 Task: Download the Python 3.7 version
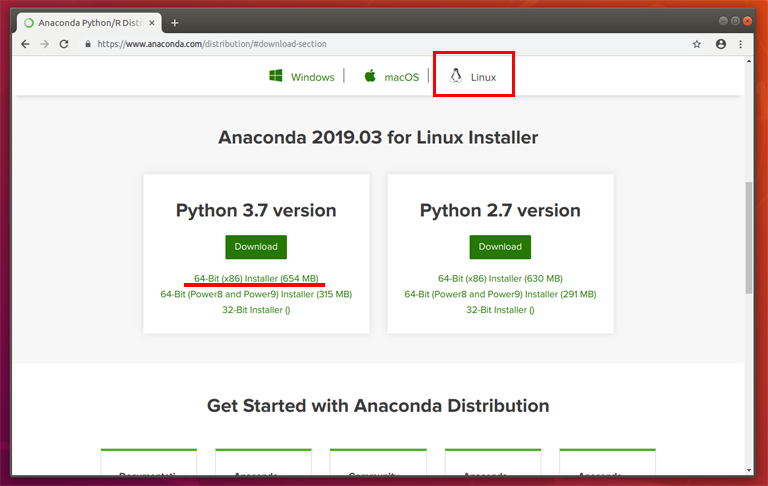point(256,247)
